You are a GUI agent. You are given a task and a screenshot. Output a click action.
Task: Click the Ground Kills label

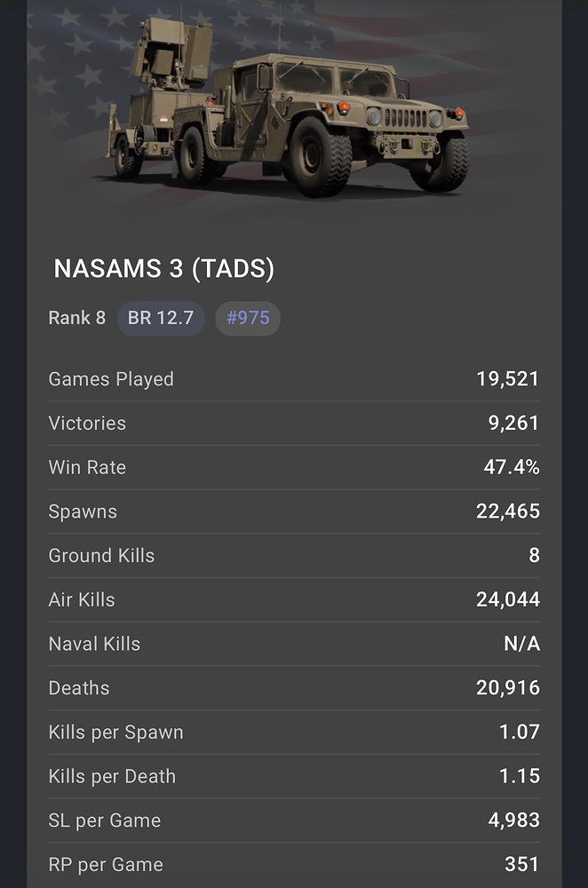point(101,556)
